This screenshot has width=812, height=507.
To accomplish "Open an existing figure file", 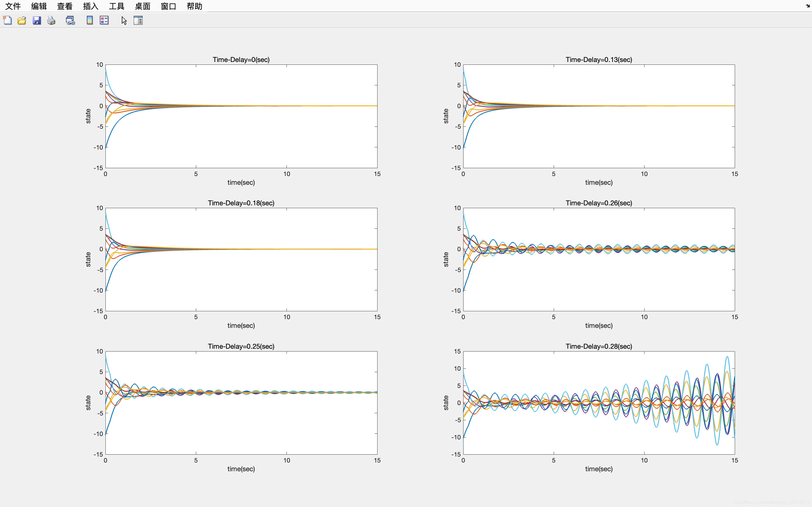I will (21, 20).
